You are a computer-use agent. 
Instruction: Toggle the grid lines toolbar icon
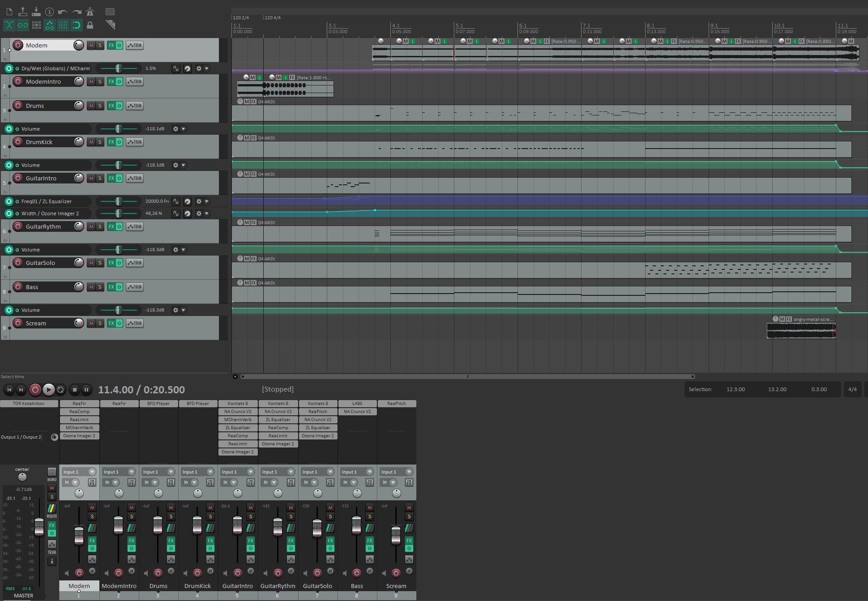63,25
